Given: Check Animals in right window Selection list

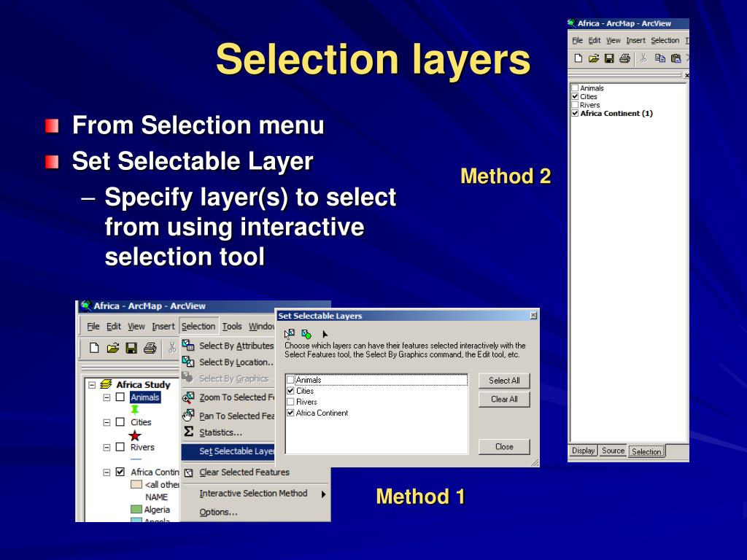Looking at the screenshot, I should [575, 88].
